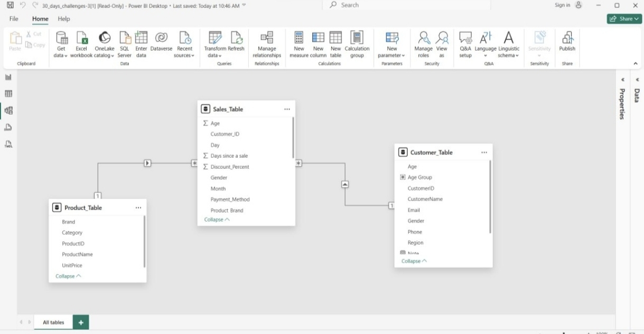Image resolution: width=644 pixels, height=334 pixels.
Task: Open DAX query view in sidebar
Action: tap(8, 127)
